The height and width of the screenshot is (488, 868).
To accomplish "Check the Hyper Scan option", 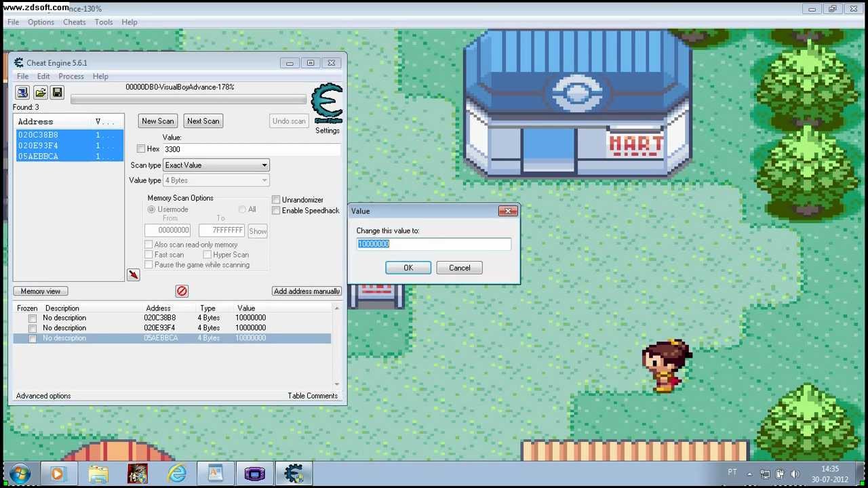I will tap(208, 255).
